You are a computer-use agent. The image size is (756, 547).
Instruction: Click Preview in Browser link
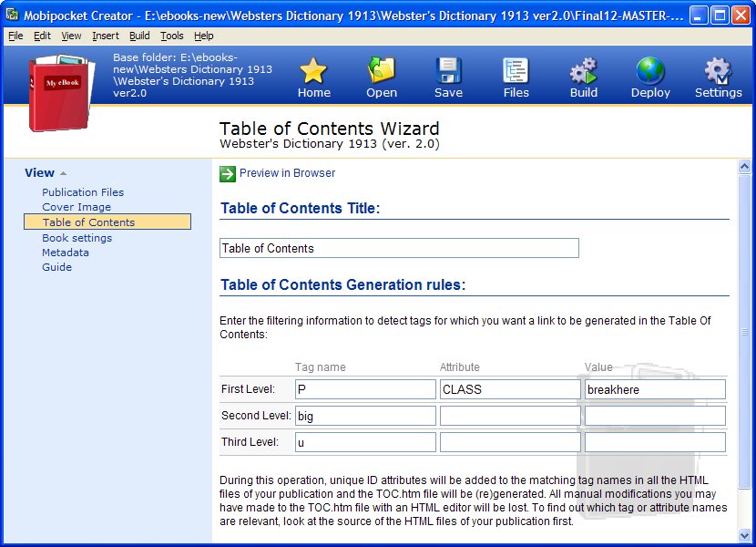coord(287,173)
